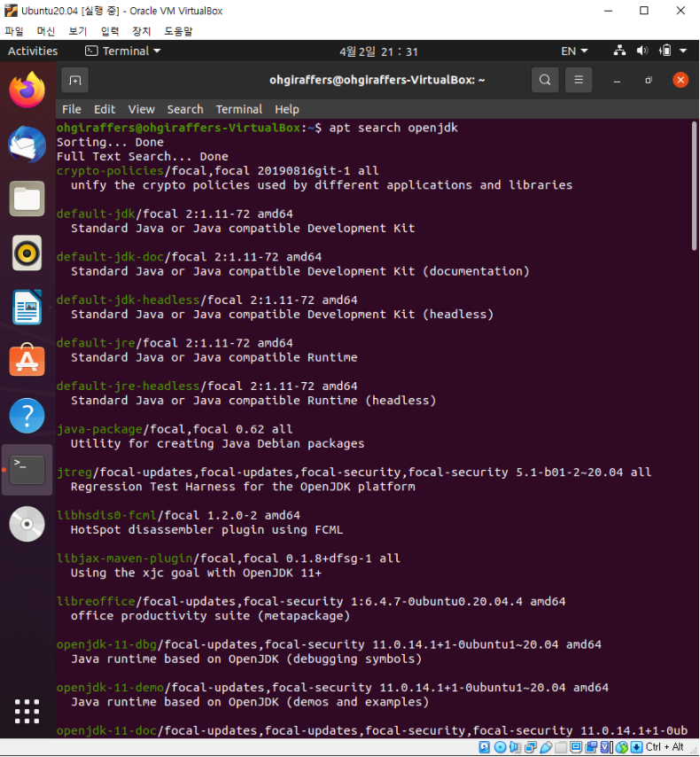Viewport: 700px width, 757px height.
Task: Click the battery icon in top bar
Action: point(665,51)
